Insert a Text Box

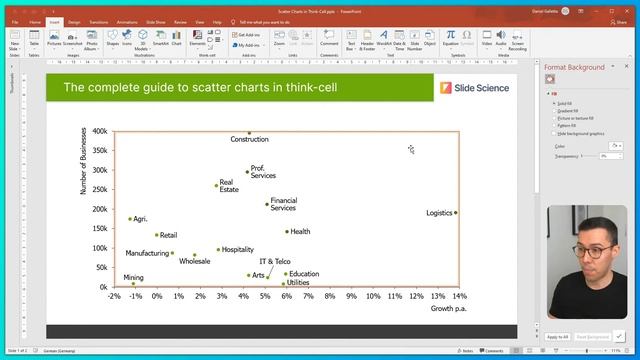click(x=351, y=40)
